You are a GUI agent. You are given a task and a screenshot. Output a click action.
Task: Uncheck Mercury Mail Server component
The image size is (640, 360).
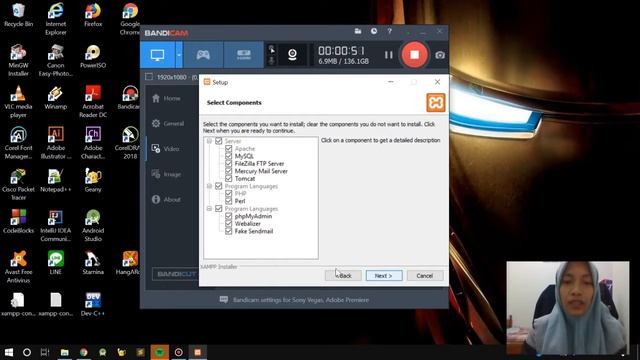pos(229,171)
